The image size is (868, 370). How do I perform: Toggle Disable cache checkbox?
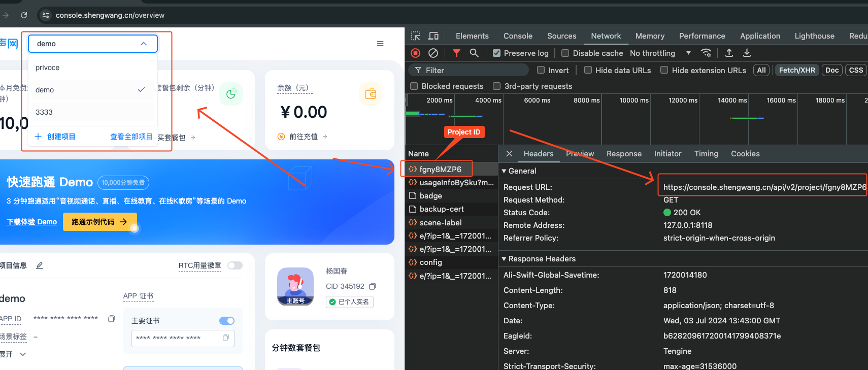565,53
